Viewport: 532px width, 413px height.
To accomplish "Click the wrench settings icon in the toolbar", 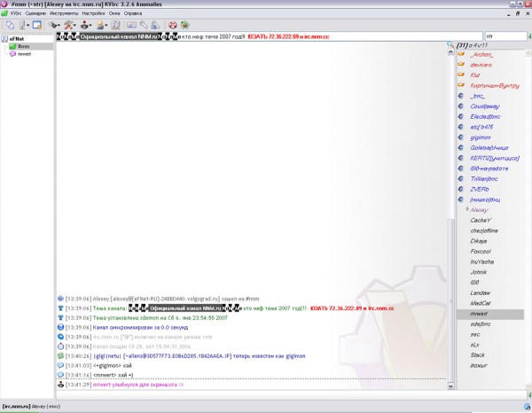I will click(x=144, y=25).
